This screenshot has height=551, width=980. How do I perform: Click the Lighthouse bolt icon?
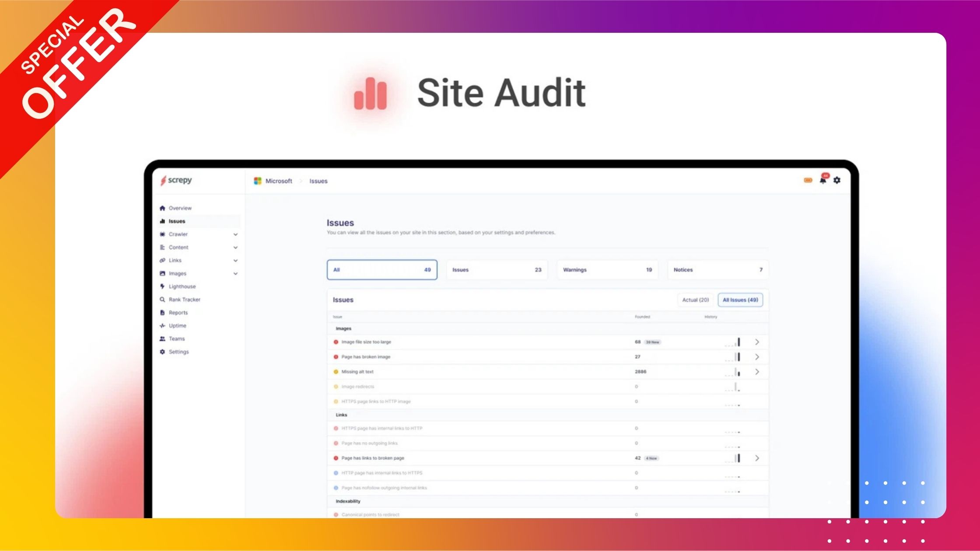tap(162, 286)
